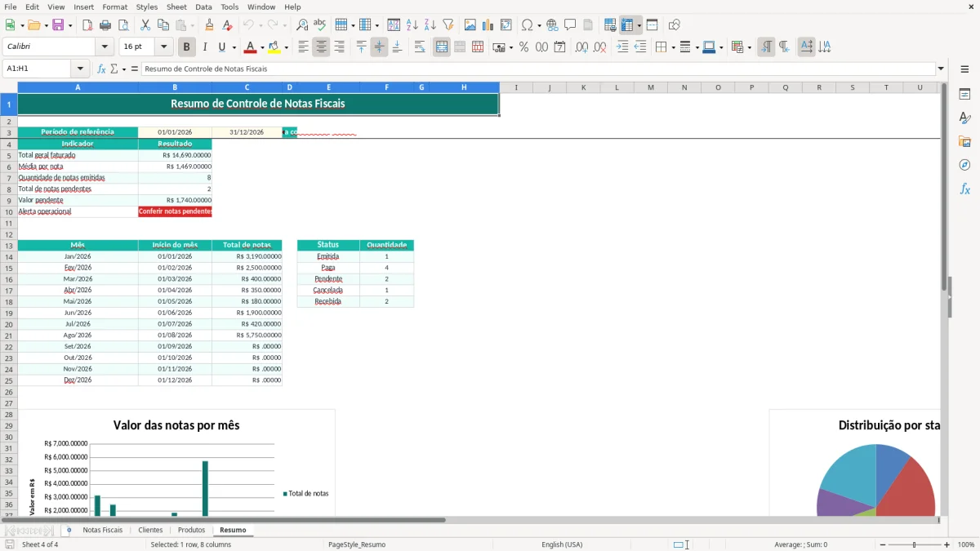Image resolution: width=980 pixels, height=551 pixels.
Task: Switch to the Notas Fiscais sheet tab
Action: click(x=103, y=531)
